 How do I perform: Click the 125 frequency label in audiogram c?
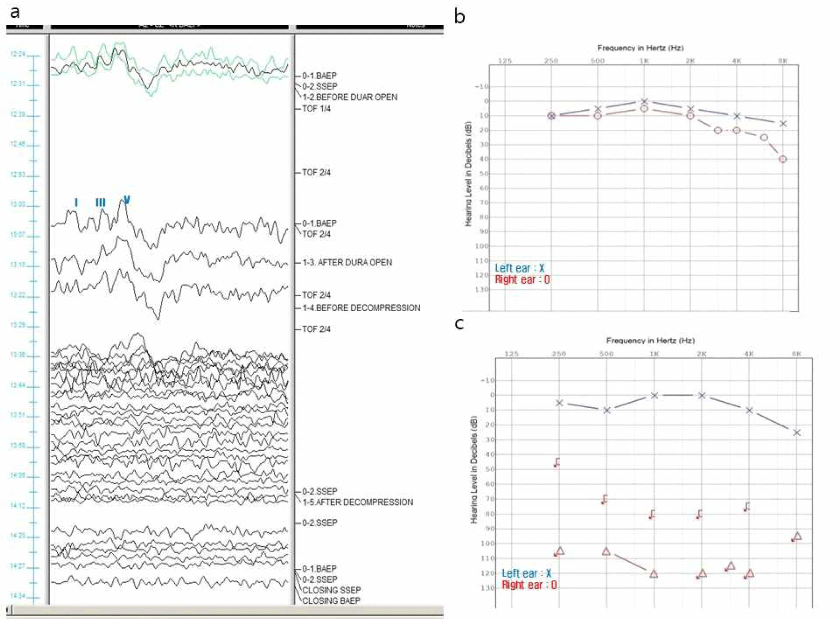[x=512, y=354]
